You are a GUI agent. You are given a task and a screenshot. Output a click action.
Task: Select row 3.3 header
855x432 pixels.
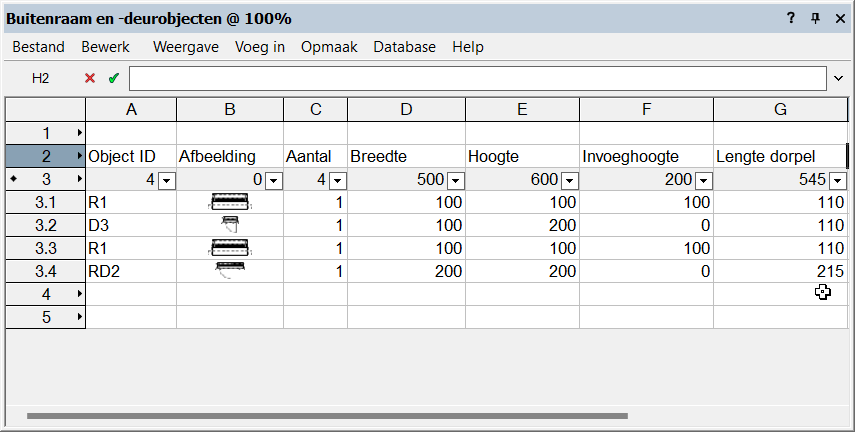tap(45, 248)
